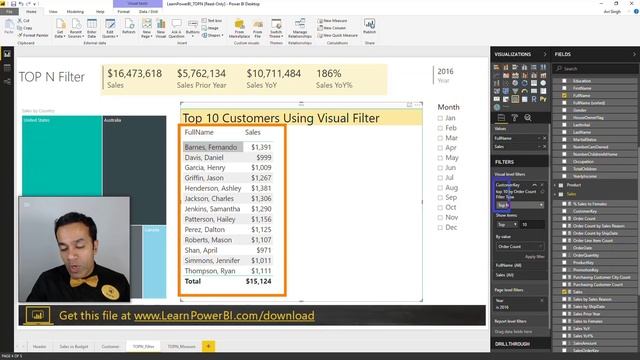The height and width of the screenshot is (360, 640).
Task: Switch to Relationships view in left sidebar
Action: click(7, 82)
